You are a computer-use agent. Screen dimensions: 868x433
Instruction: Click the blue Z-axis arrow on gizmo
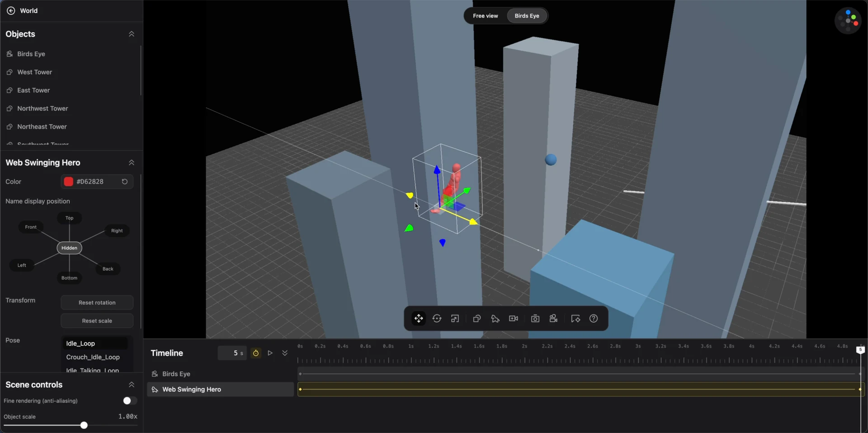coord(437,170)
